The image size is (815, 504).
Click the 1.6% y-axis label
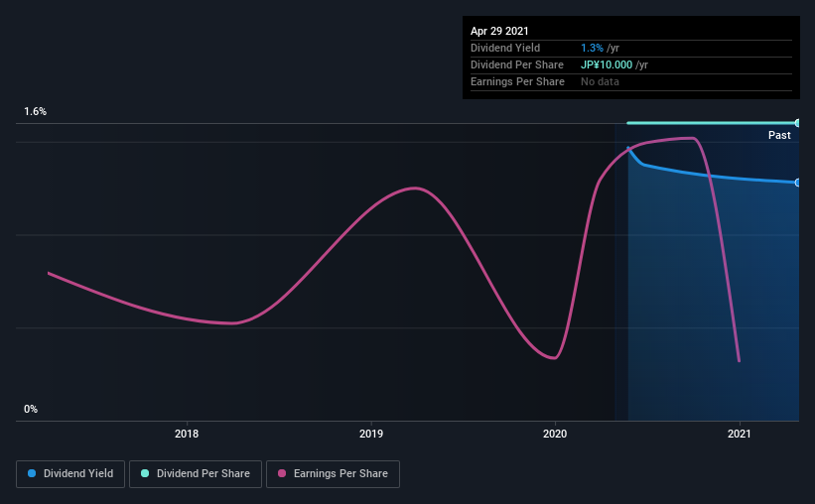tap(36, 111)
